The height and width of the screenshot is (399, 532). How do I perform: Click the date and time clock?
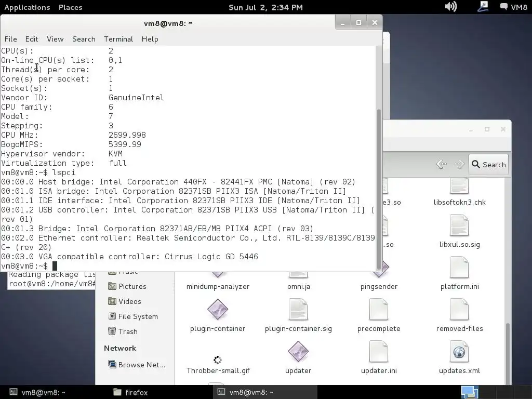click(265, 7)
